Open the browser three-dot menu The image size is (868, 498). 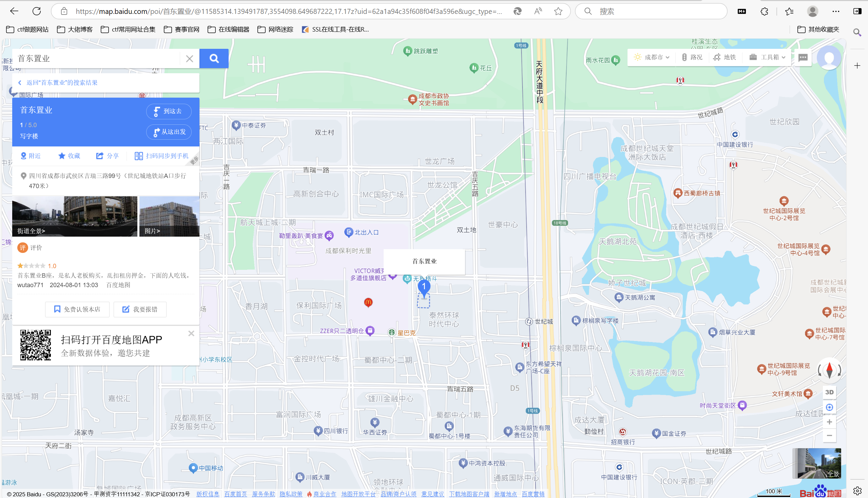[836, 11]
